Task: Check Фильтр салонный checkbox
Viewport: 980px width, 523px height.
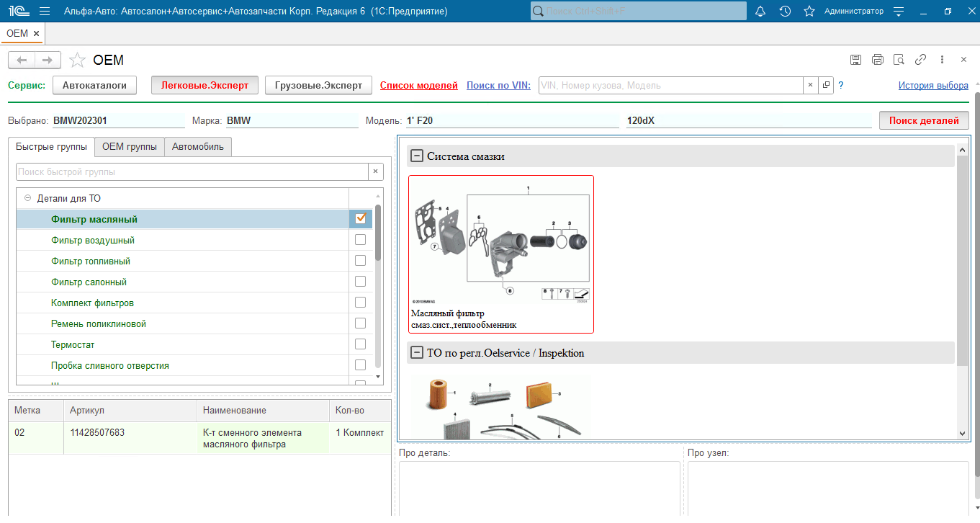Action: [x=361, y=282]
